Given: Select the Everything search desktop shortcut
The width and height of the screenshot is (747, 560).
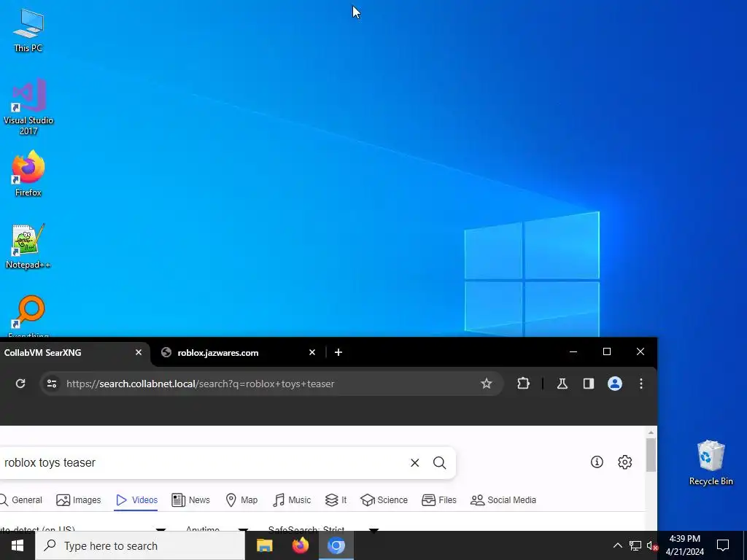Looking at the screenshot, I should [28, 315].
